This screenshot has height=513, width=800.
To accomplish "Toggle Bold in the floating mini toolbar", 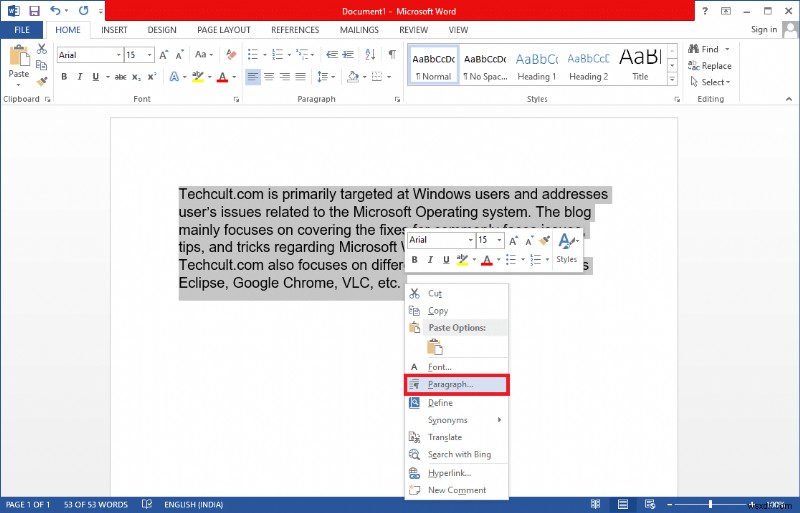I will [415, 260].
